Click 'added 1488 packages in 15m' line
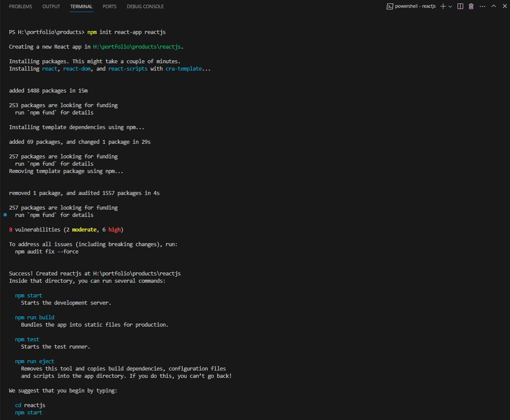The width and height of the screenshot is (510, 420). click(x=49, y=90)
